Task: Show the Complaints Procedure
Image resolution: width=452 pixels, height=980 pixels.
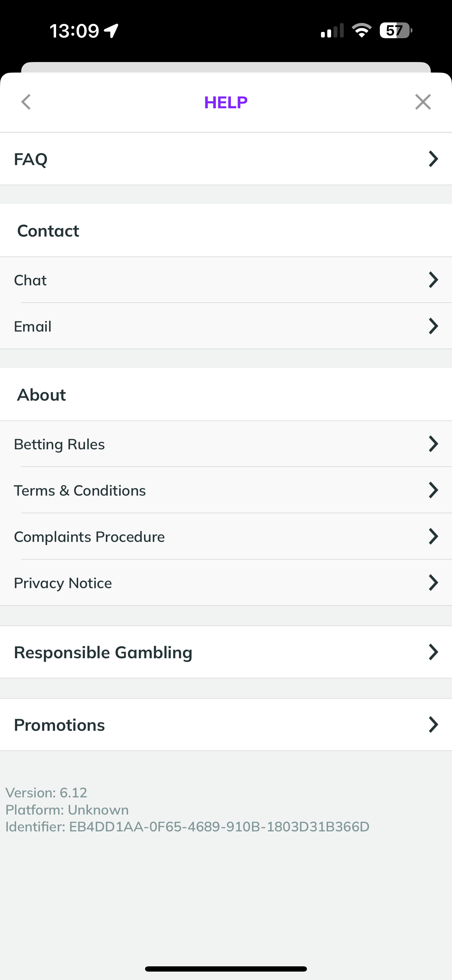Action: coord(89,537)
